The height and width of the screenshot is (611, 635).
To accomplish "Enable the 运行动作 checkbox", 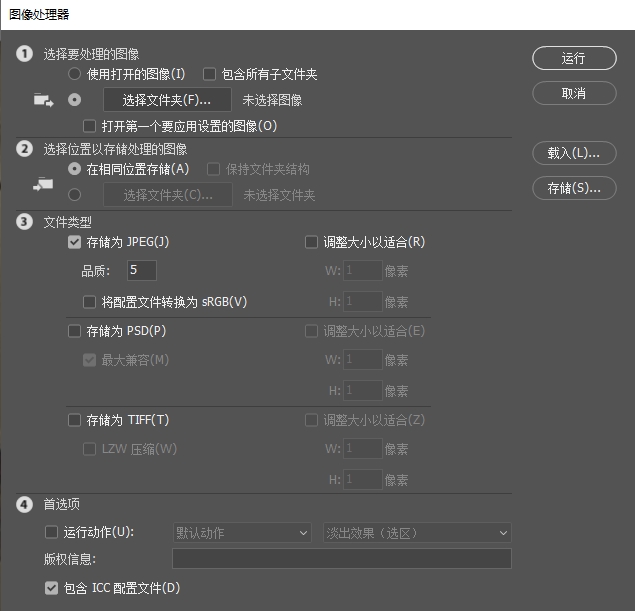I will click(x=52, y=532).
